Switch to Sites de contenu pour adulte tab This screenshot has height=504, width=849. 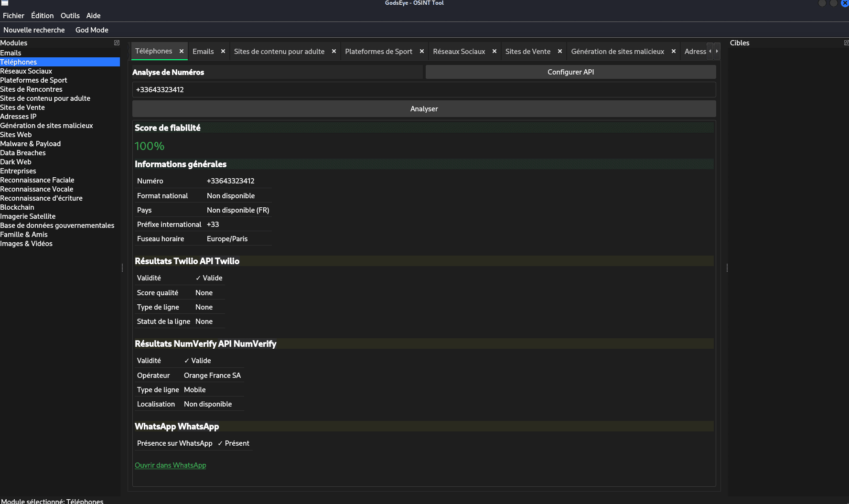pyautogui.click(x=279, y=51)
